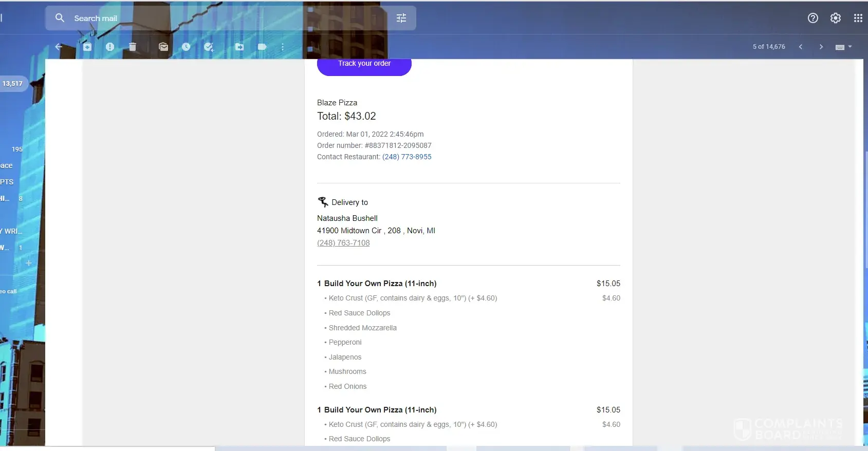Go to the older email arrow
The image size is (868, 451).
pyautogui.click(x=821, y=47)
